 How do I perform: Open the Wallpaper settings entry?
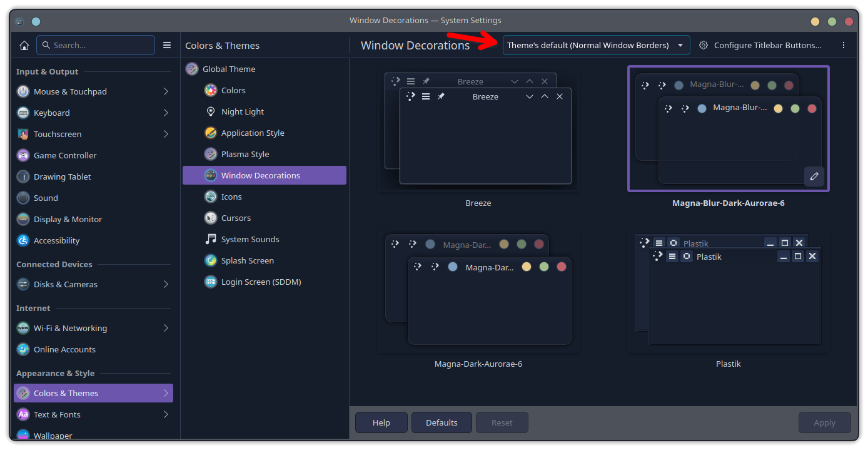pos(93,435)
